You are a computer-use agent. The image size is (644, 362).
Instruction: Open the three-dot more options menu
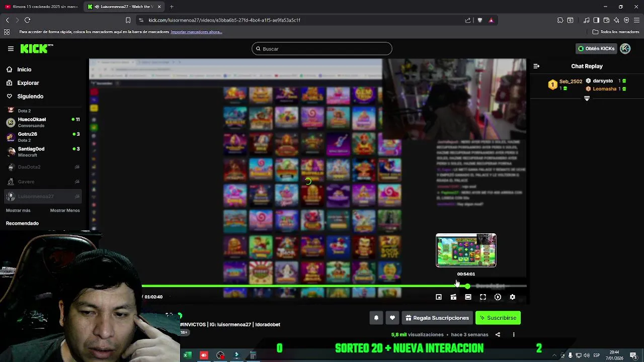pos(514,334)
